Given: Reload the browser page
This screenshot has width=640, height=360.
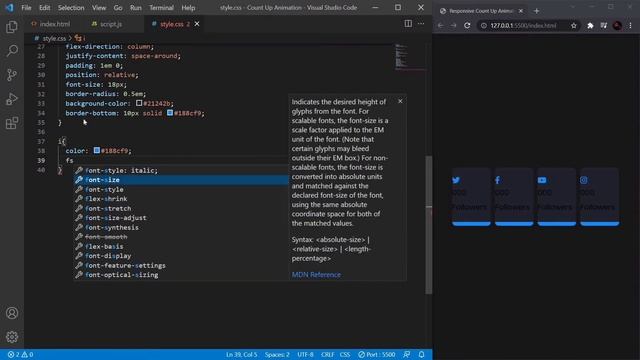Looking at the screenshot, I should tap(467, 25).
